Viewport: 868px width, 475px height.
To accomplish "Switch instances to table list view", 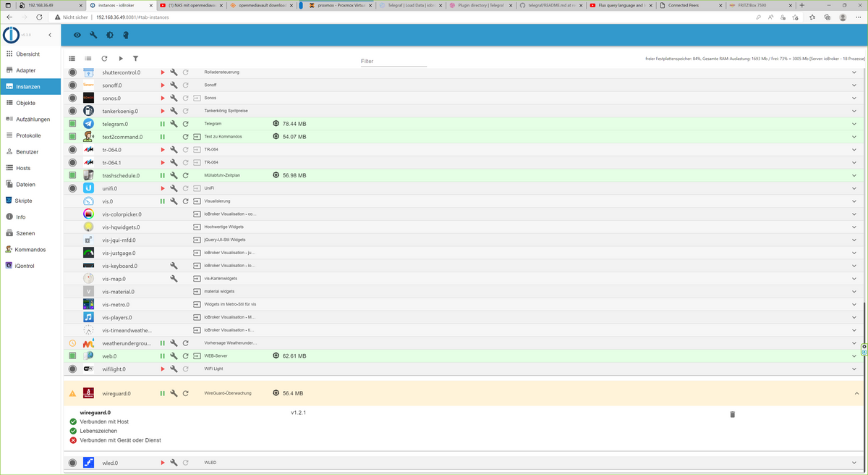I will (x=72, y=59).
